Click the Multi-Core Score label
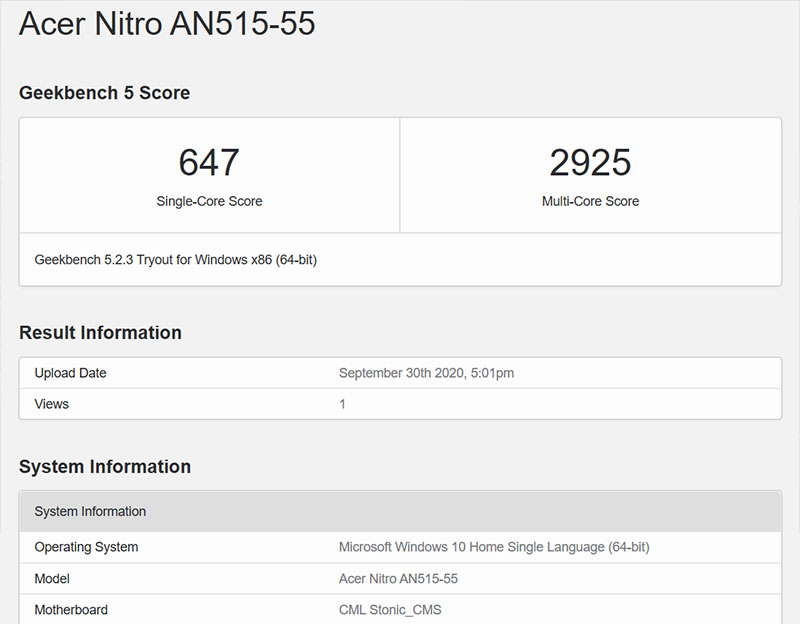800x624 pixels. pos(590,201)
